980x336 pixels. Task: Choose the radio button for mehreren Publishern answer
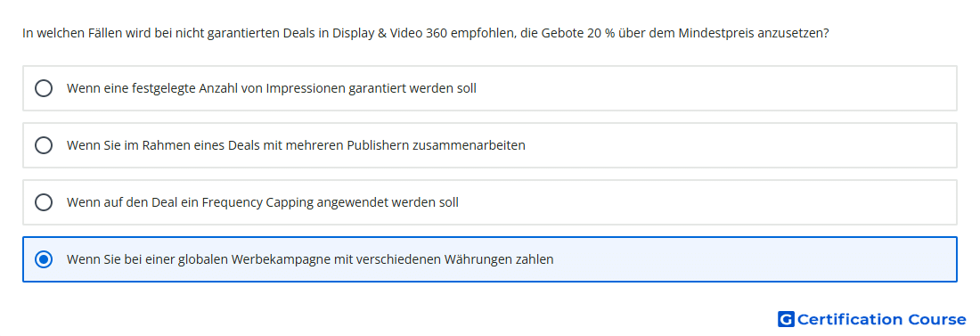pos(44,145)
